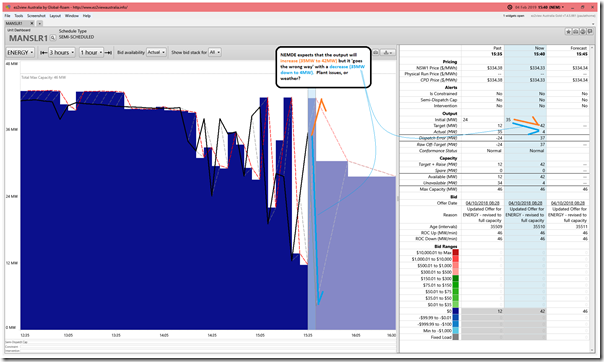
Task: Click the Max Capacity (MW) row label
Action: point(438,189)
